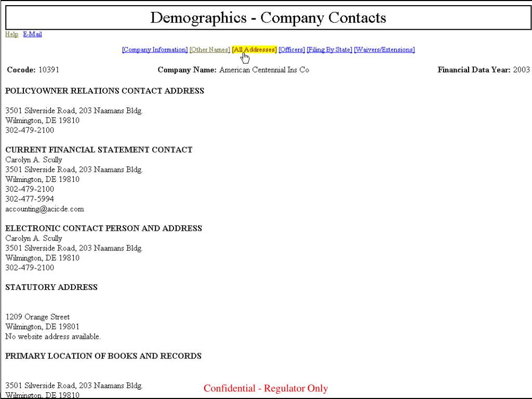Click the Policyowner Relations Contact Address heading
Viewport: 532px width, 399px height.
pyautogui.click(x=104, y=90)
